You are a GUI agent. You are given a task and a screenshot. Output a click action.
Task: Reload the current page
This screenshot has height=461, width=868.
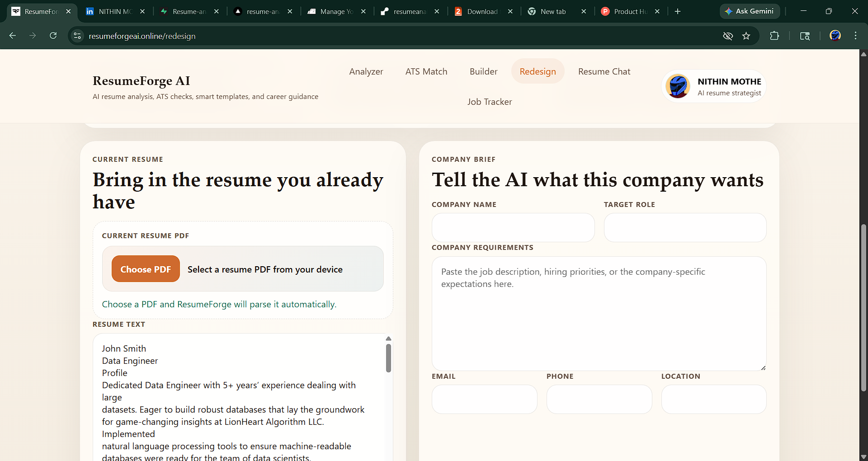53,36
